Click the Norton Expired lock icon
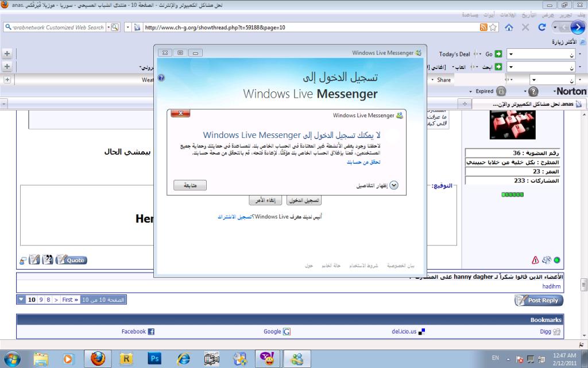Viewport: 588px width, 368px height. coord(501,91)
